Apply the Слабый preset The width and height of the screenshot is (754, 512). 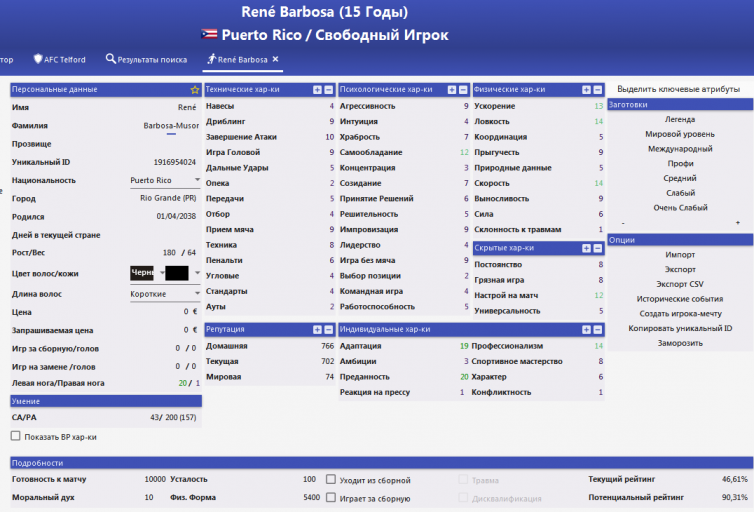pyautogui.click(x=680, y=193)
